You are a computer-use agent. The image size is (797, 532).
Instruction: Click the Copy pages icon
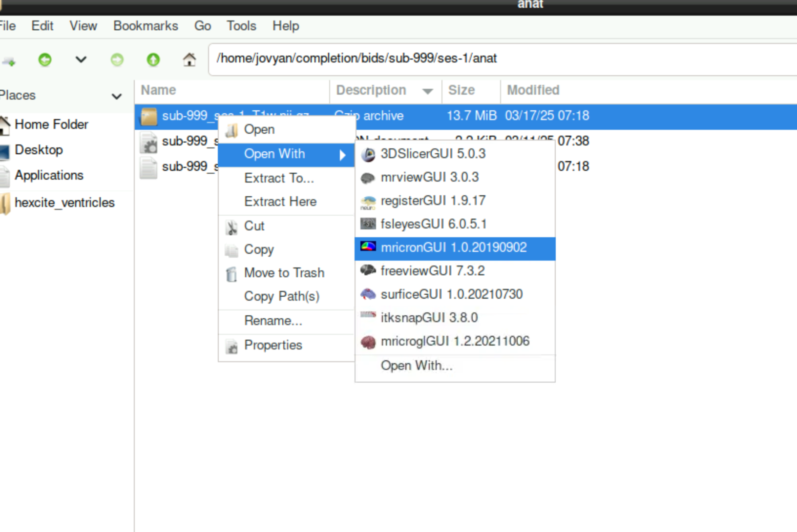tap(231, 251)
